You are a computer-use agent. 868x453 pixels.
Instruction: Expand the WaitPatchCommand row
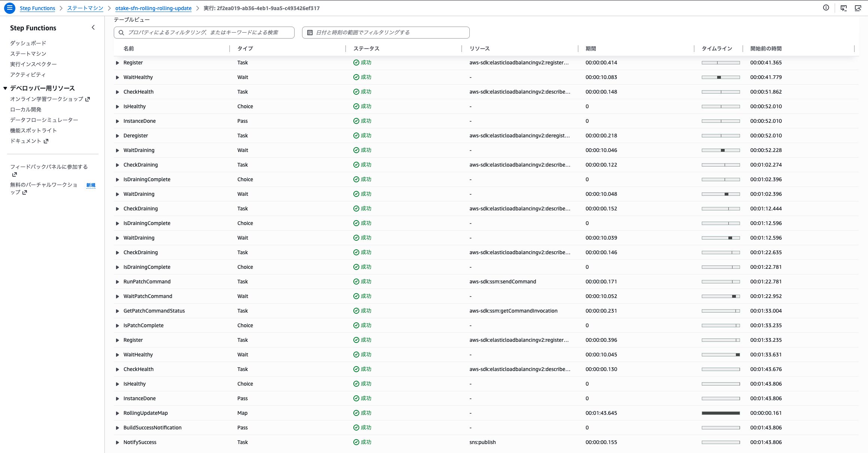click(x=118, y=297)
